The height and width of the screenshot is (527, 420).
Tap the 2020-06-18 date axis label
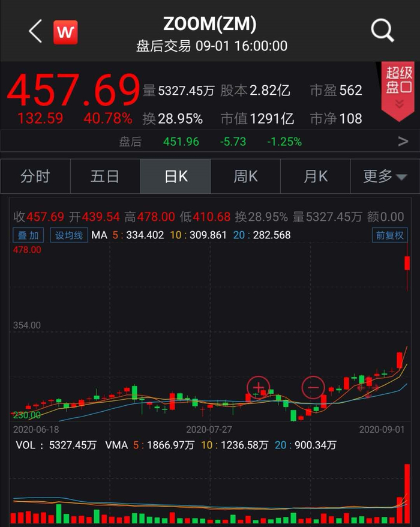pyautogui.click(x=36, y=430)
